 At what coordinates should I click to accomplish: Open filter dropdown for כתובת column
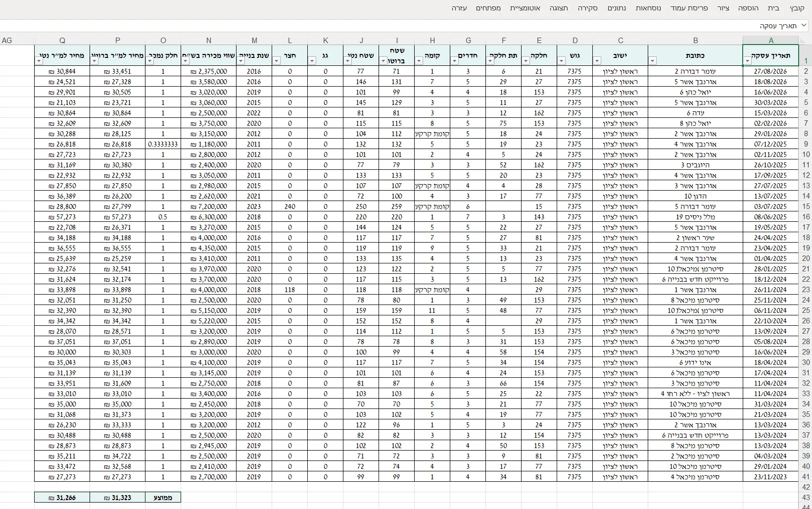pos(653,61)
